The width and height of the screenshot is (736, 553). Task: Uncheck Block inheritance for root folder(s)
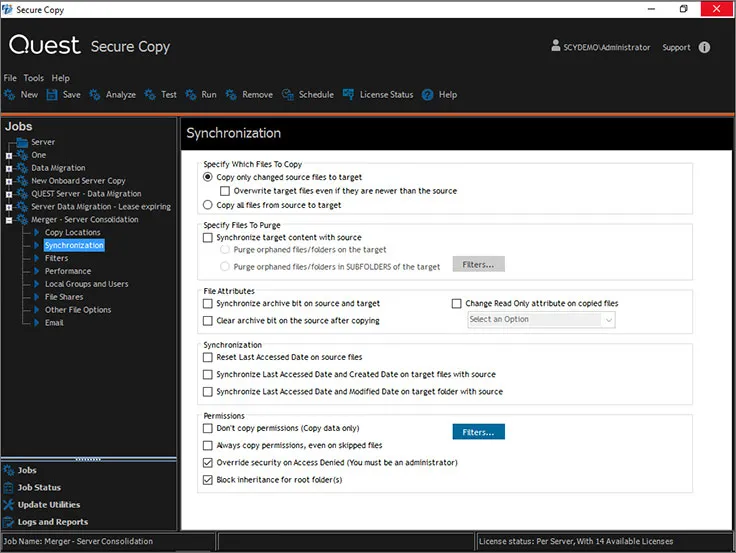pos(208,480)
